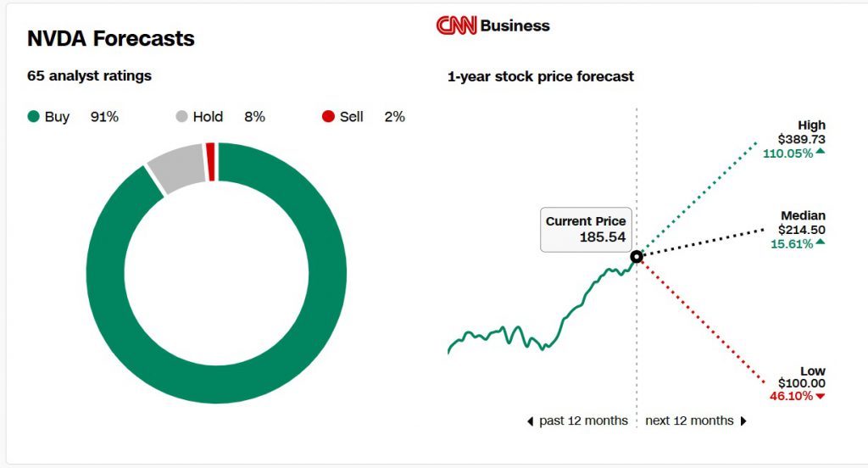Click the 65 analyst ratings label
Image resolution: width=868 pixels, height=468 pixels.
tap(89, 75)
